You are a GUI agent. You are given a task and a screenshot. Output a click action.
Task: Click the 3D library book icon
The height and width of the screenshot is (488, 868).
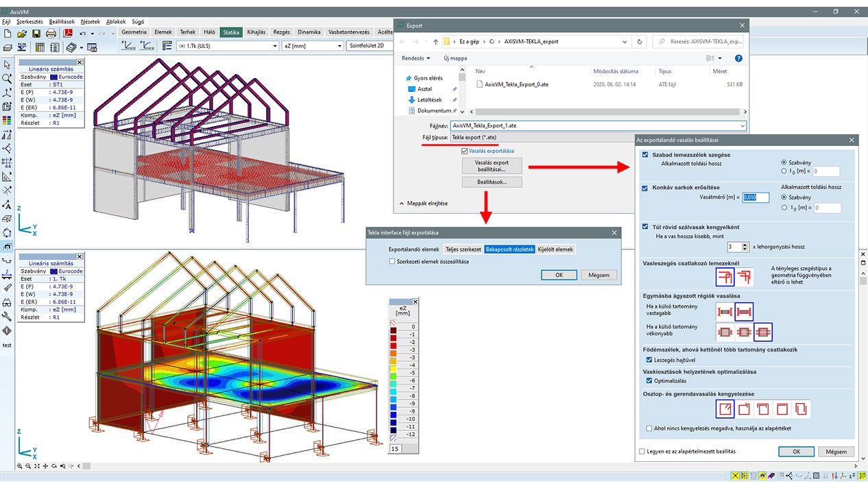[71, 47]
